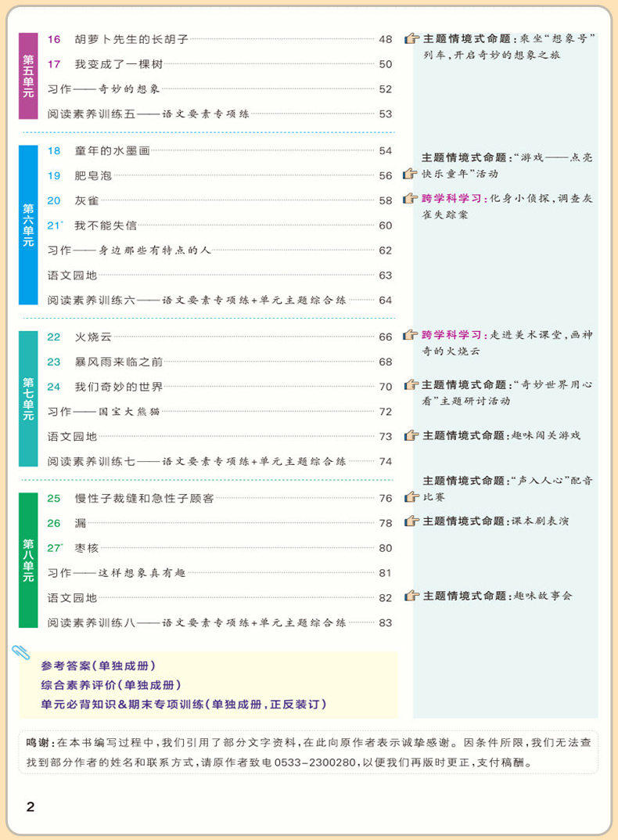Click page number 48 for lesson 16

pyautogui.click(x=386, y=39)
